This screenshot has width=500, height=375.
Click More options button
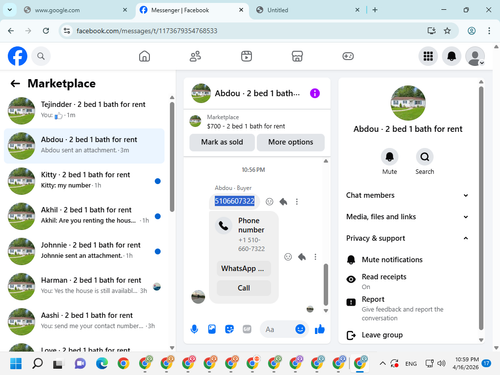291,142
